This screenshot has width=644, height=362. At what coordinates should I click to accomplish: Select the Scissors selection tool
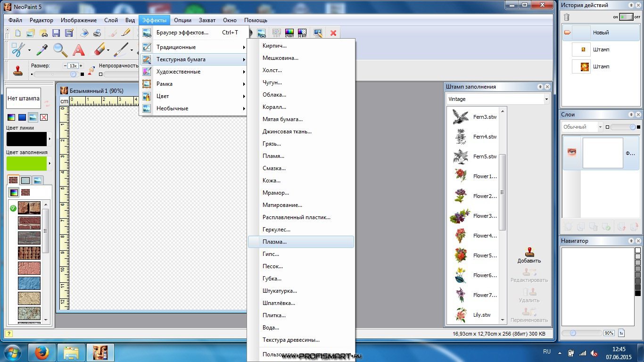tap(18, 49)
